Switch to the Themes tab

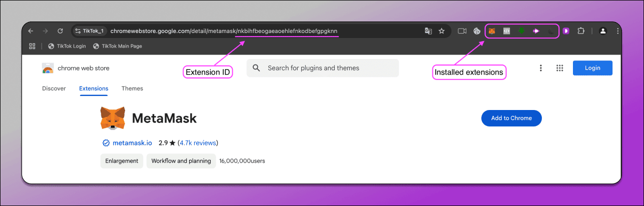132,88
